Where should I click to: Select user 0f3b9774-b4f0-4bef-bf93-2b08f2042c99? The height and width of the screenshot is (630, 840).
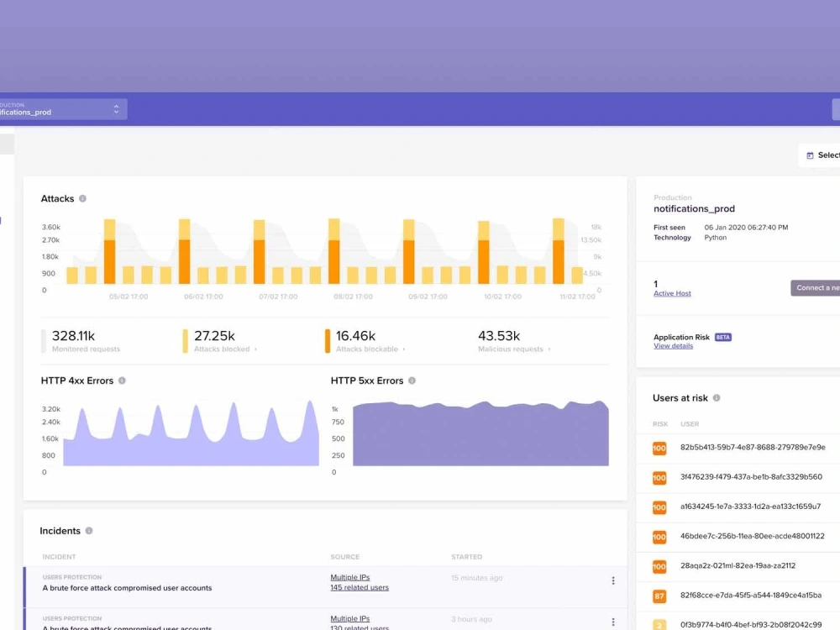point(750,625)
